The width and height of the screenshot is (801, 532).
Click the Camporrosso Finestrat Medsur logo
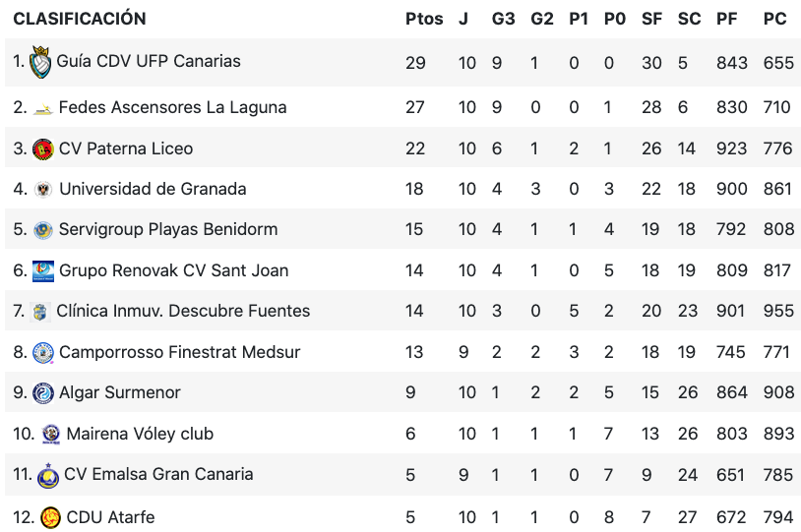point(42,352)
